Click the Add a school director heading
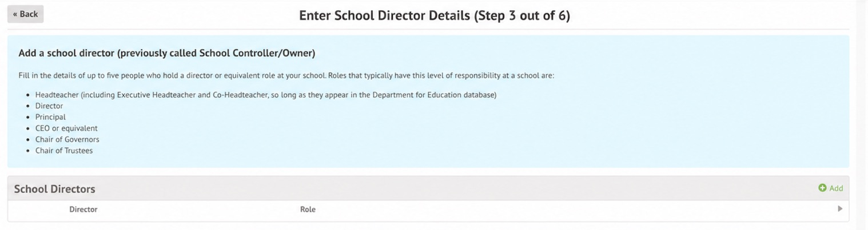 coord(167,53)
